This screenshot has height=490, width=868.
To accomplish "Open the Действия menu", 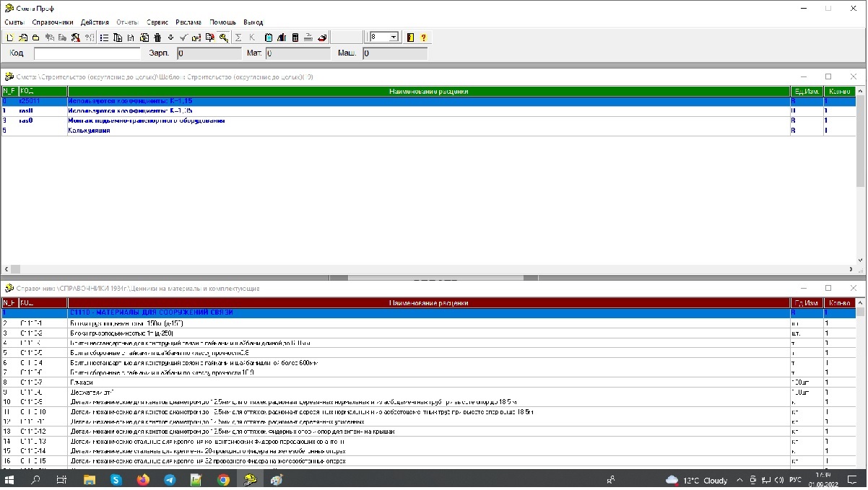I will (95, 22).
